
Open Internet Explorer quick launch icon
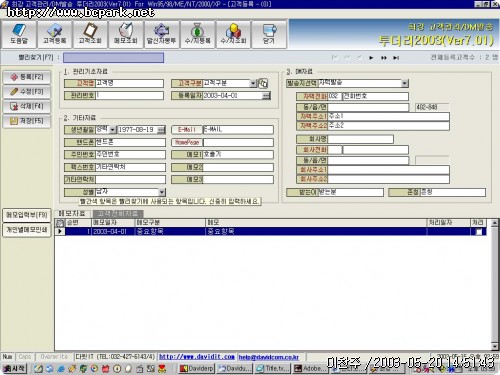click(x=61, y=369)
